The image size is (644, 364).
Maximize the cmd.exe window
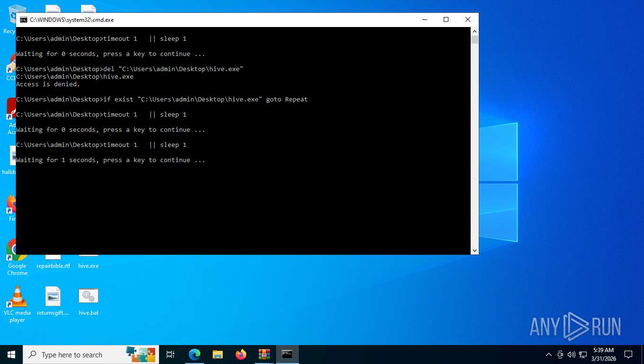click(x=446, y=20)
